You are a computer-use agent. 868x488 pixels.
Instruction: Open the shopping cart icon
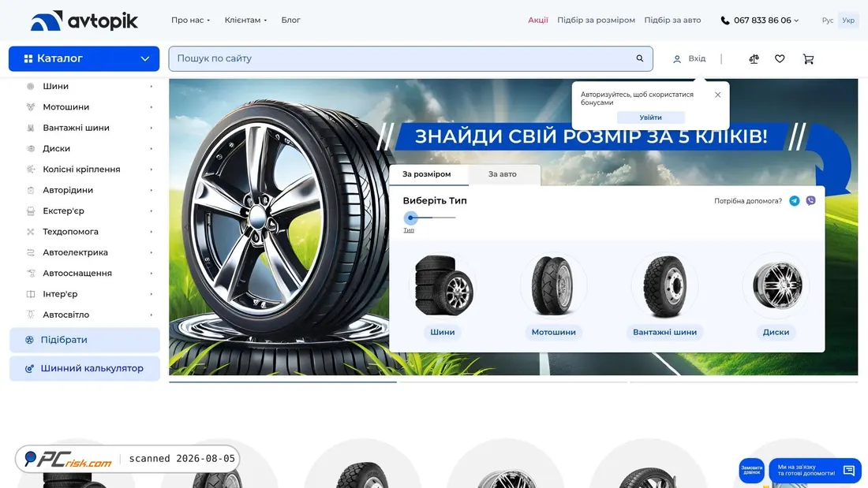click(808, 58)
